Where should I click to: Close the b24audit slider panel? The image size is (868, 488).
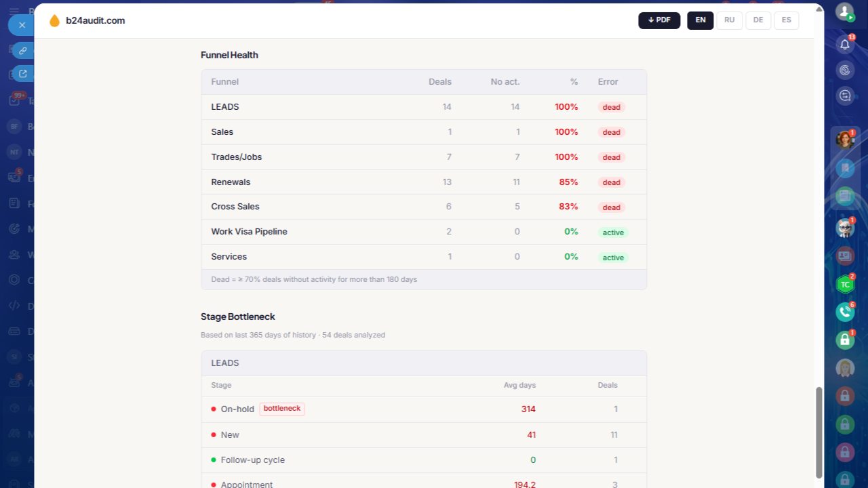(x=22, y=25)
